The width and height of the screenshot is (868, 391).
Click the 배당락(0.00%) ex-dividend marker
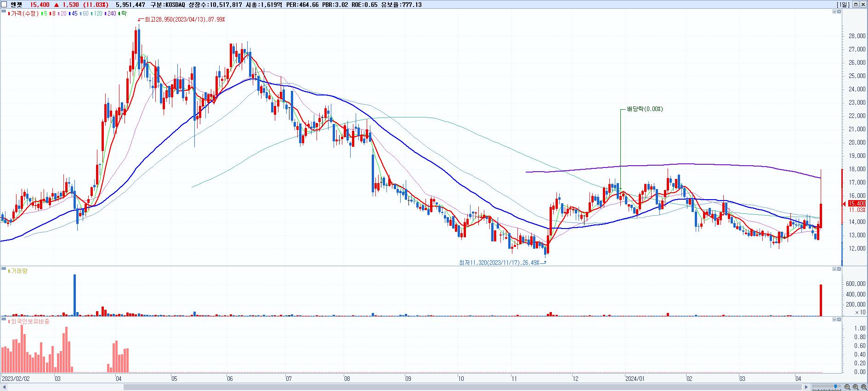coord(645,109)
